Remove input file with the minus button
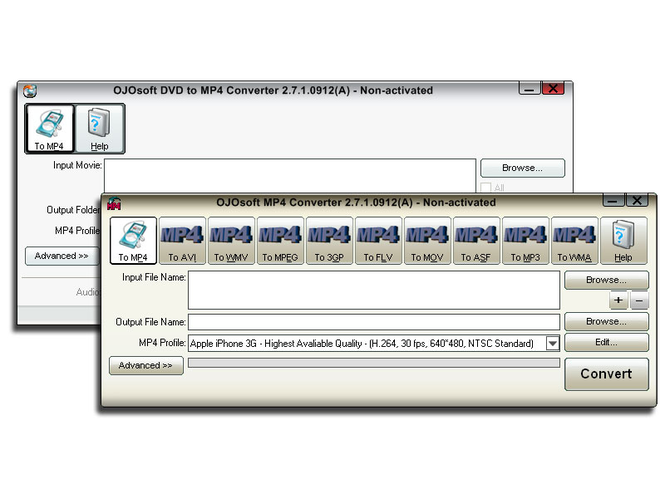Image resolution: width=665 pixels, height=498 pixels. (639, 300)
